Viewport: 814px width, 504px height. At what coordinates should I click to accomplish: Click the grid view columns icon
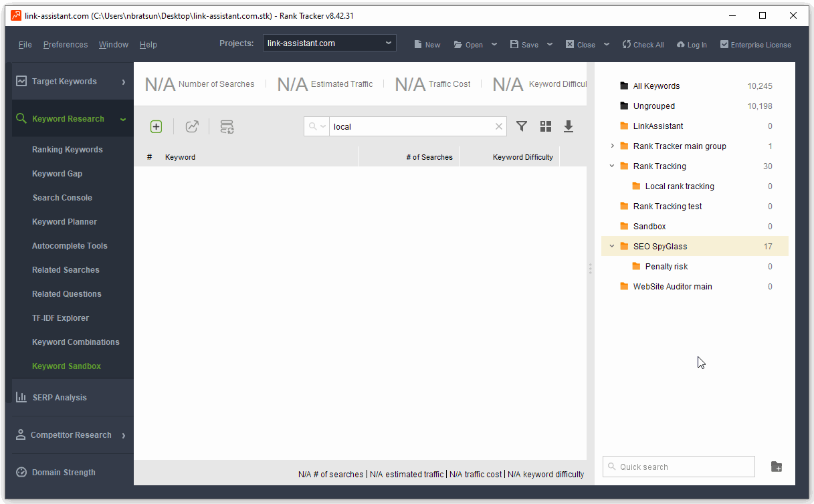pyautogui.click(x=546, y=126)
